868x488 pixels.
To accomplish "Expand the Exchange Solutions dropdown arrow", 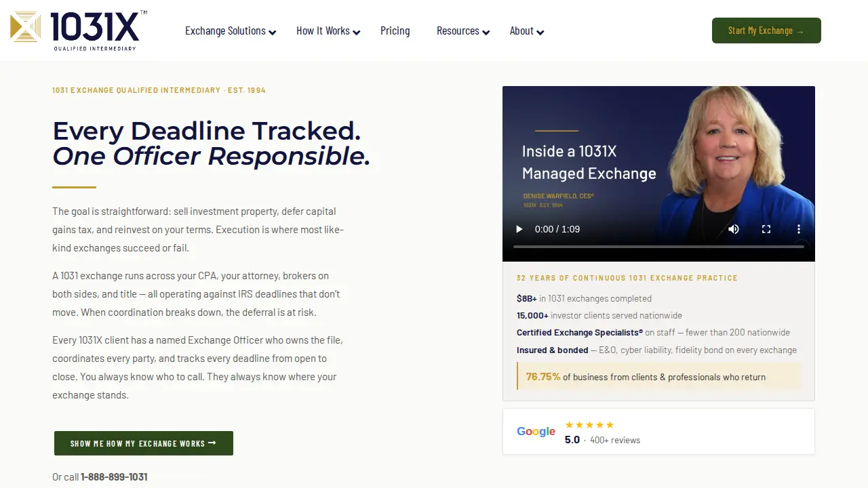I will [x=273, y=32].
